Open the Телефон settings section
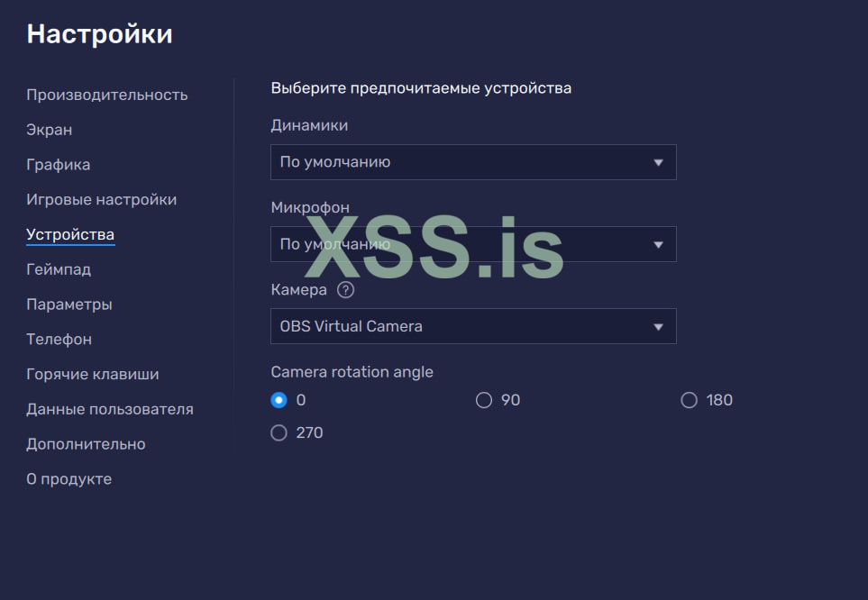Screen dimensions: 868x600 pyautogui.click(x=59, y=340)
